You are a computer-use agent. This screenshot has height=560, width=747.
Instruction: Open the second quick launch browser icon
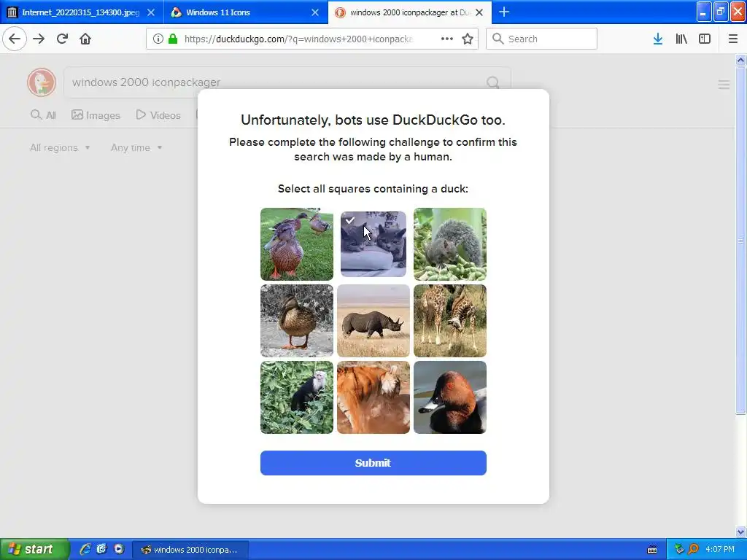click(102, 549)
